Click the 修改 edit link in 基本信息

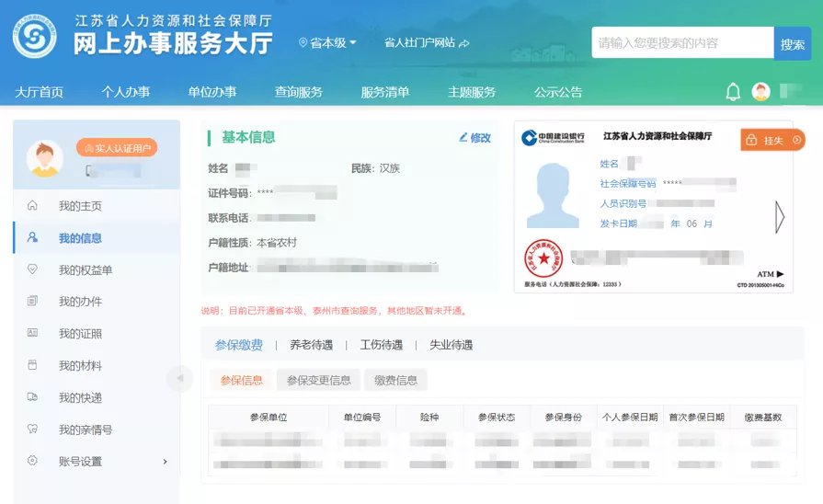tap(474, 138)
